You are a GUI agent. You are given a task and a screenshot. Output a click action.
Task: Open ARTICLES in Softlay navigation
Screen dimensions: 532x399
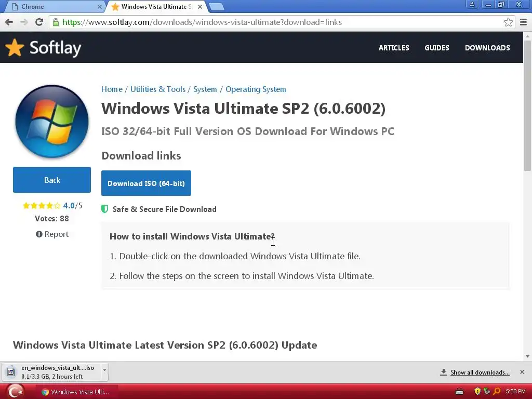point(394,48)
